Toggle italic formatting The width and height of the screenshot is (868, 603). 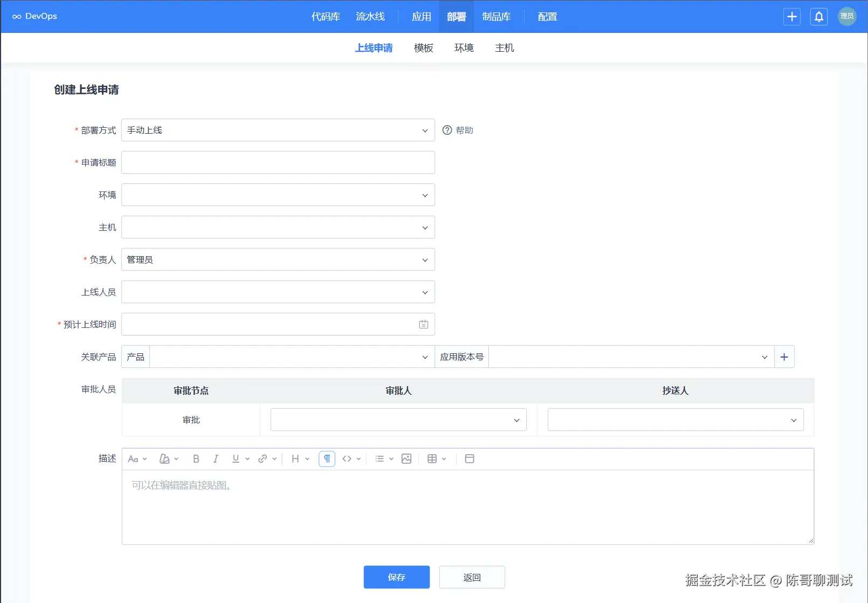click(x=216, y=459)
